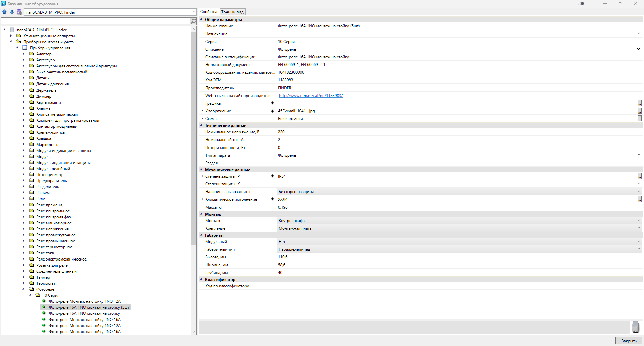This screenshot has height=346, width=644.
Task: Open the ellipsis button for Степень защиты IP
Action: [x=639, y=176]
